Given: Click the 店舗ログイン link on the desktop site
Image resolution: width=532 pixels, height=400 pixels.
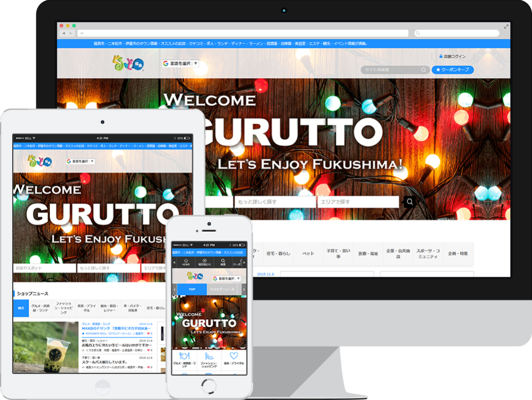Looking at the screenshot, I should (453, 57).
